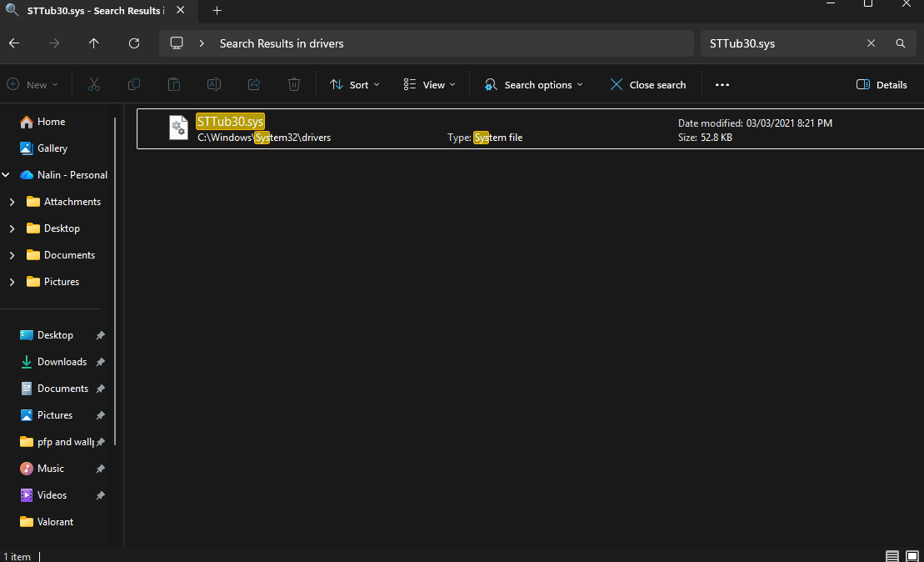This screenshot has width=924, height=562.
Task: Click the pin icon beside Videos
Action: [x=100, y=495]
